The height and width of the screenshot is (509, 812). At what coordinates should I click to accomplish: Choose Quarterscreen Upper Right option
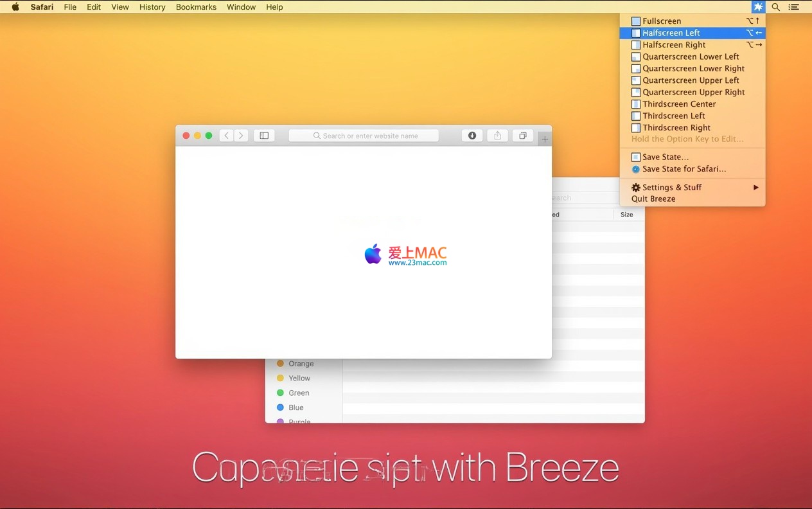693,92
